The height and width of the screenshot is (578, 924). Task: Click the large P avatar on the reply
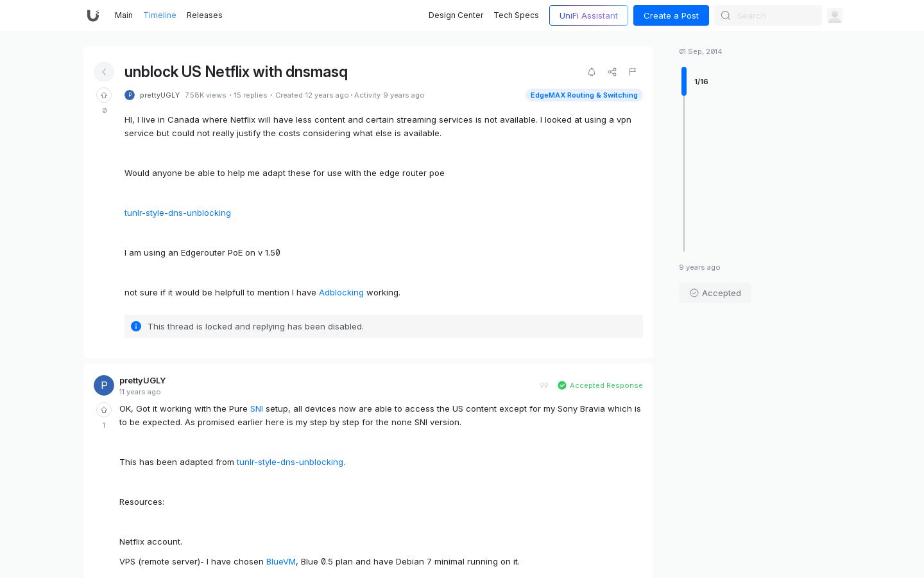(104, 385)
